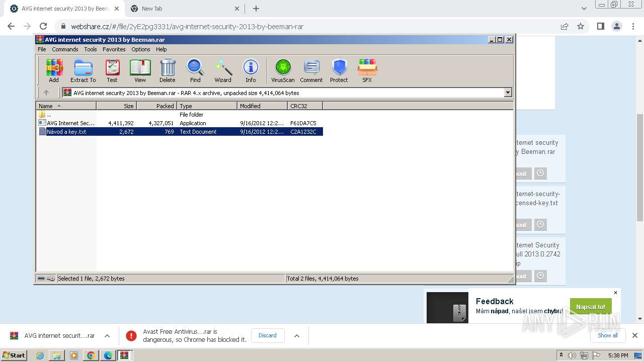Sort by Packed column header
Image resolution: width=644 pixels, height=362 pixels.
point(156,106)
